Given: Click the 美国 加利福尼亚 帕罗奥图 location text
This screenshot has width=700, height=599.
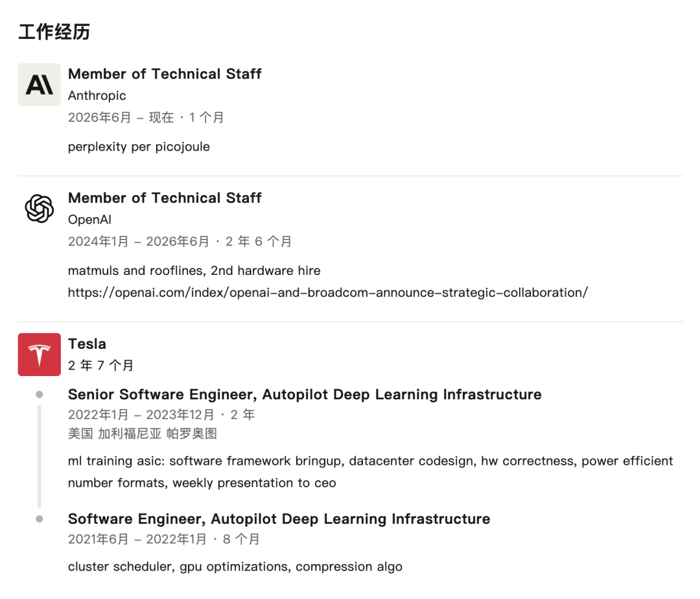Looking at the screenshot, I should coord(143,434).
